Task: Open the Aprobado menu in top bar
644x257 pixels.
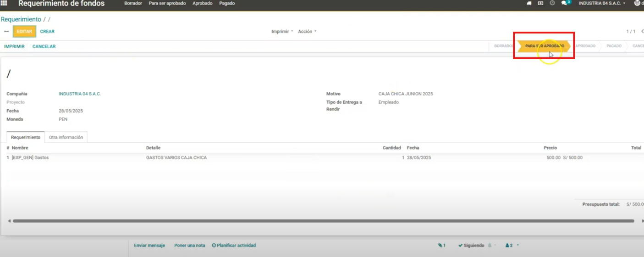Action: 202,3
